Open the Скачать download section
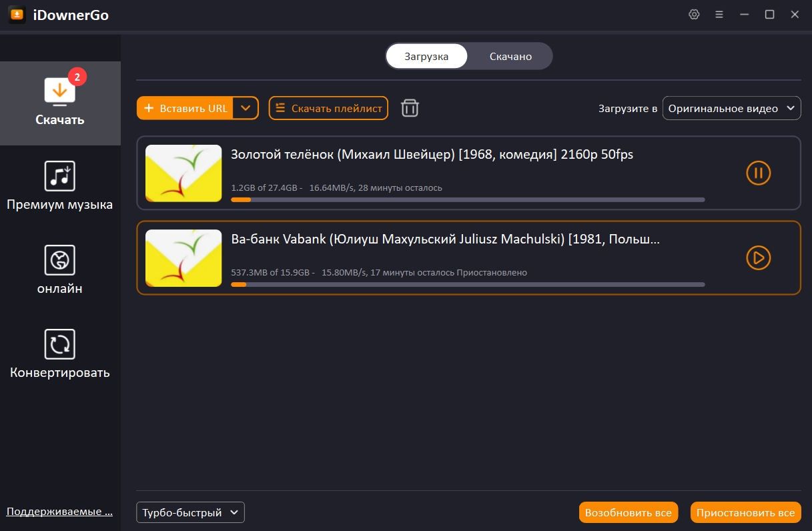This screenshot has height=531, width=812. pos(60,103)
